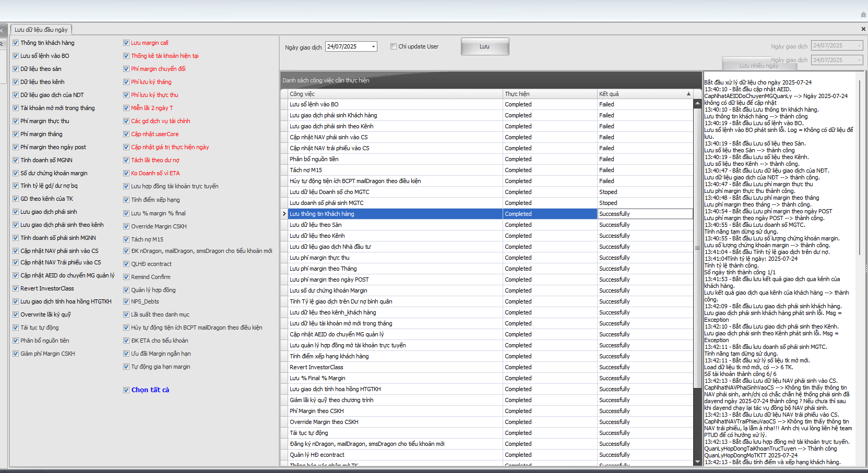Toggle the Chọn tất cả checkbox
This screenshot has width=868, height=473.
click(126, 390)
